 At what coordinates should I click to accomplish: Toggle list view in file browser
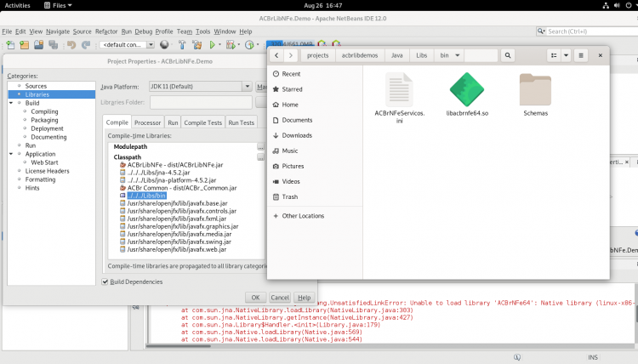tap(554, 55)
